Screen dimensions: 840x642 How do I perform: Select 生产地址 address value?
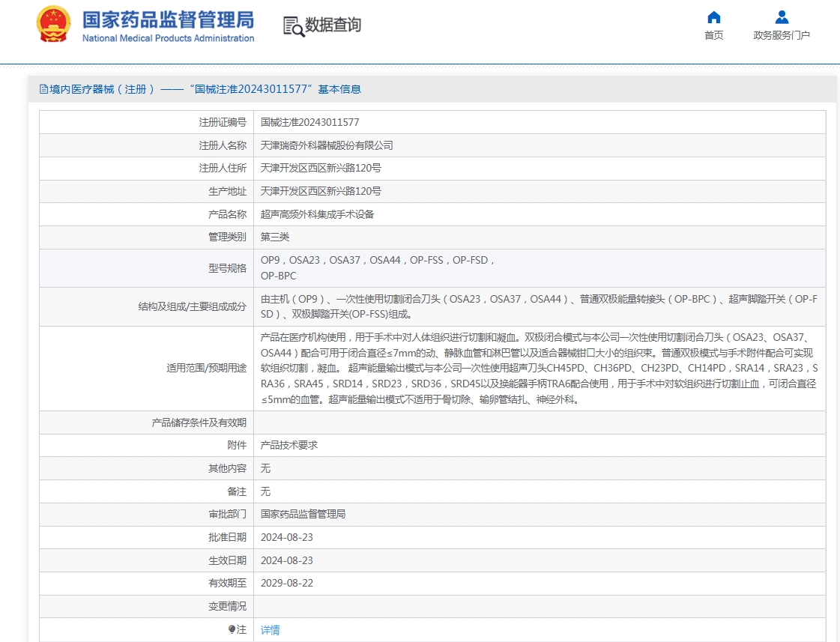click(x=321, y=191)
